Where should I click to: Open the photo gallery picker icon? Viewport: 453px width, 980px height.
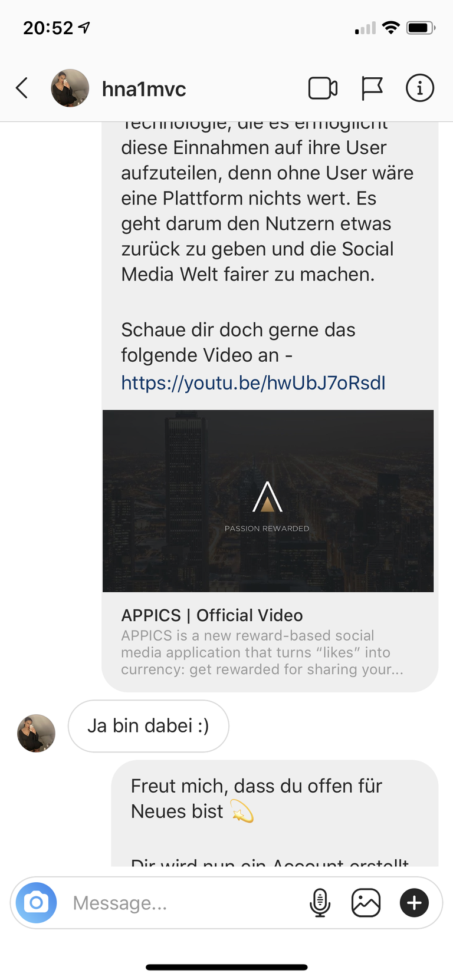tap(366, 903)
